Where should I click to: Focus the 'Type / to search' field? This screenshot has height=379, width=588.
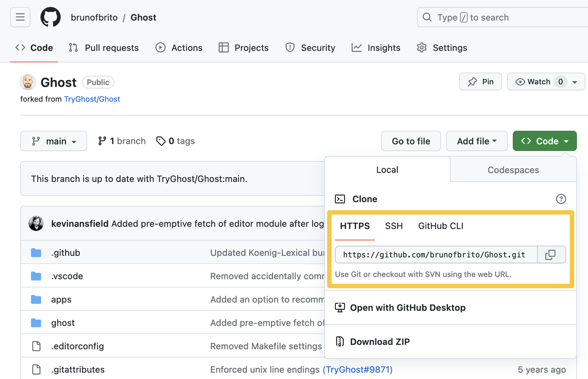click(x=502, y=17)
